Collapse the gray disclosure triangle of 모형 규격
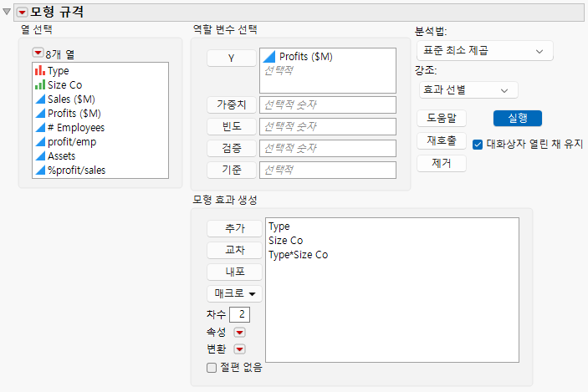 7,12
